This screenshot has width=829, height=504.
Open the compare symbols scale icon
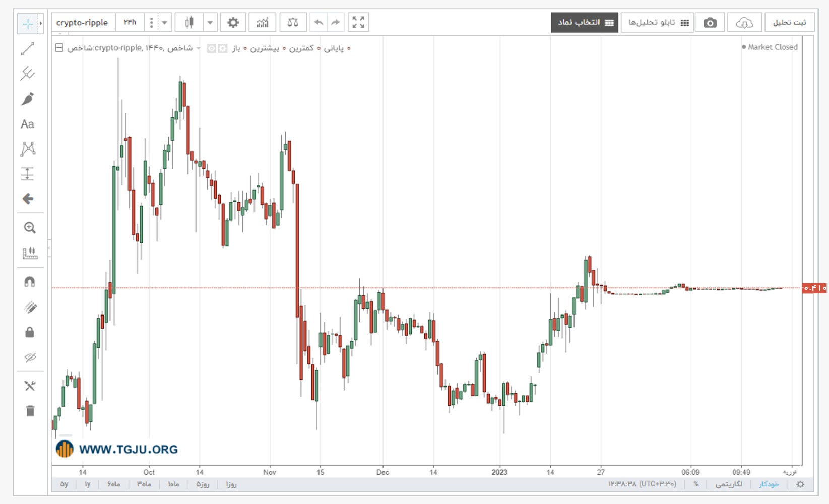click(293, 23)
